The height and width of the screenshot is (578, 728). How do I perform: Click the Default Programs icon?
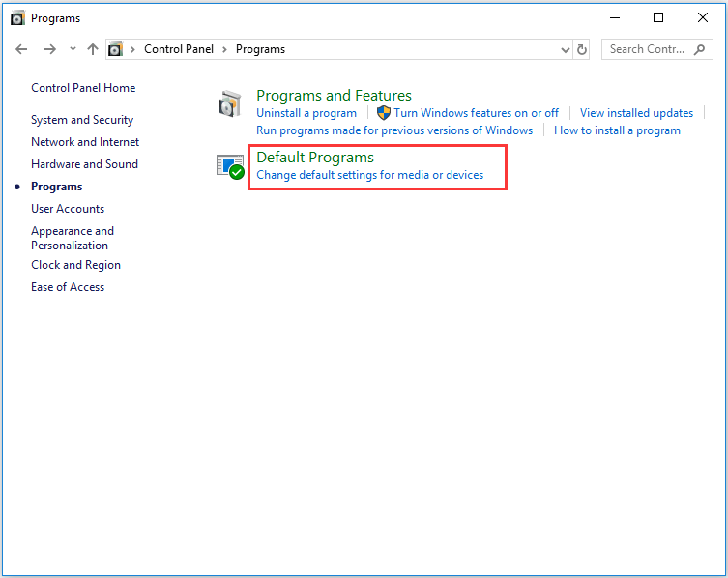point(230,166)
